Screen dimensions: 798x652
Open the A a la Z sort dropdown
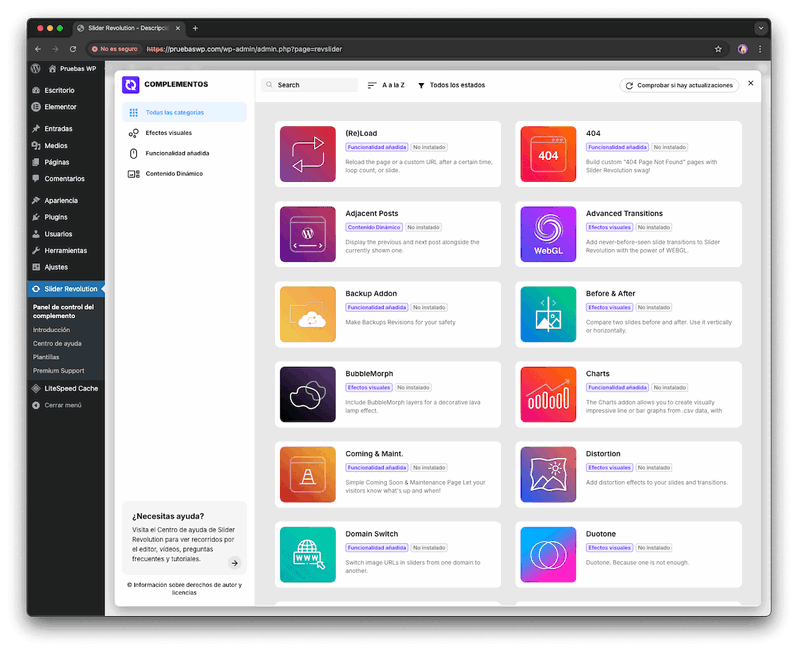386,85
